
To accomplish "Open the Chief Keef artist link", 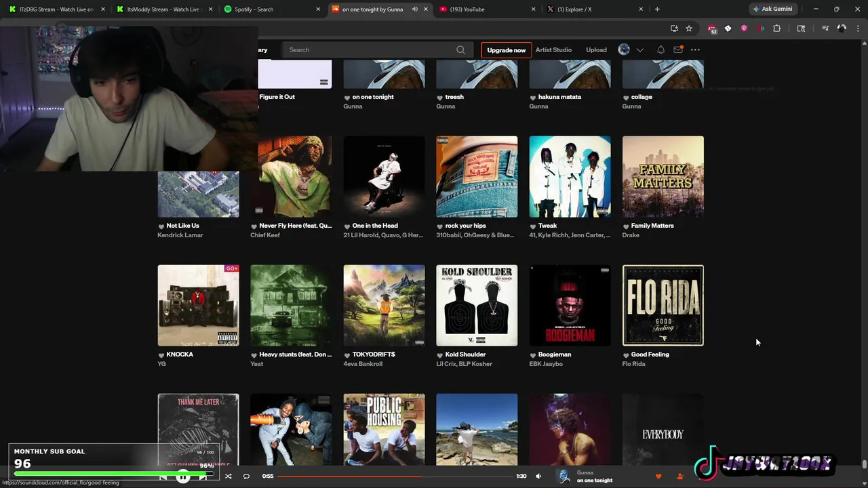I will point(264,235).
